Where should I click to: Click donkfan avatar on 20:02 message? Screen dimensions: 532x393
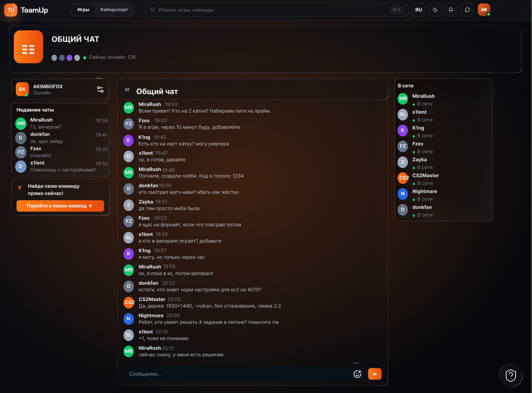click(129, 286)
